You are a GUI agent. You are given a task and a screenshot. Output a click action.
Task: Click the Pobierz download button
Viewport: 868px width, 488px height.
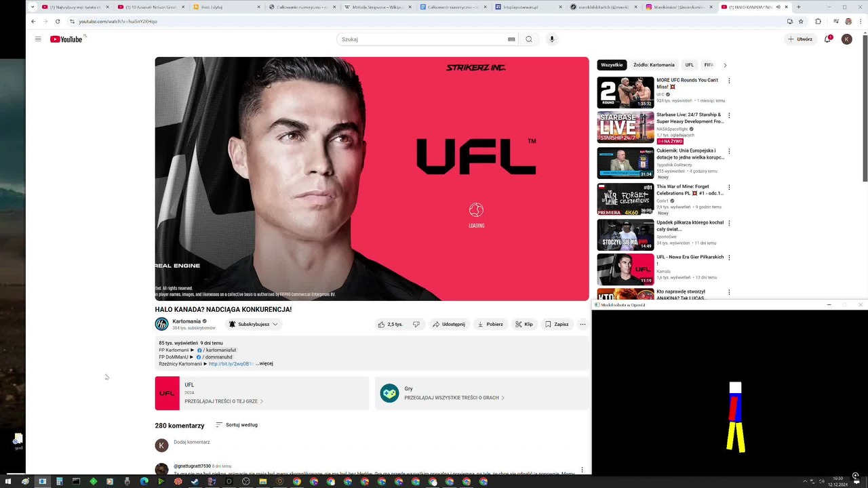point(490,324)
